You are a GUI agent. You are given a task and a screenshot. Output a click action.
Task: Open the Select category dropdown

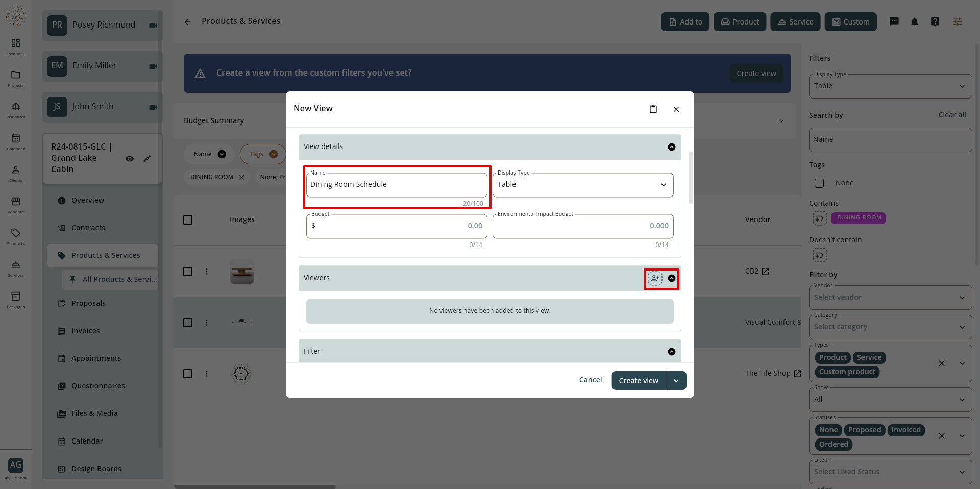pyautogui.click(x=890, y=327)
